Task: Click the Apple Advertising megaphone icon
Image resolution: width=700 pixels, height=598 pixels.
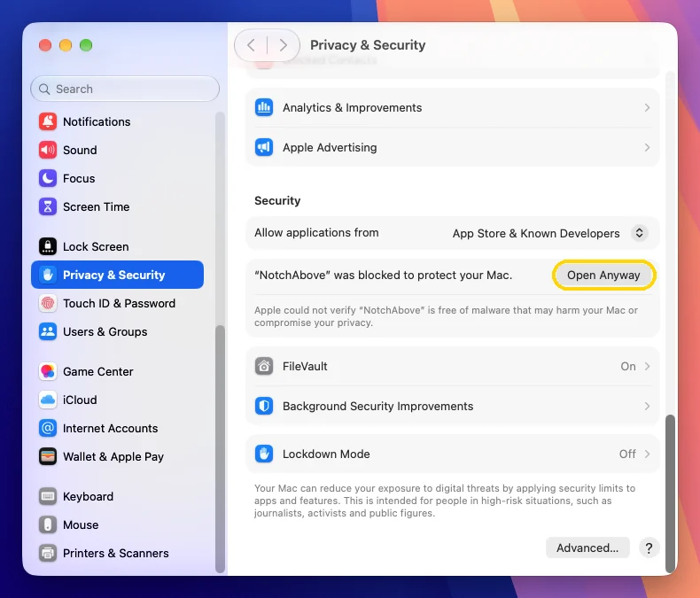Action: pos(264,147)
